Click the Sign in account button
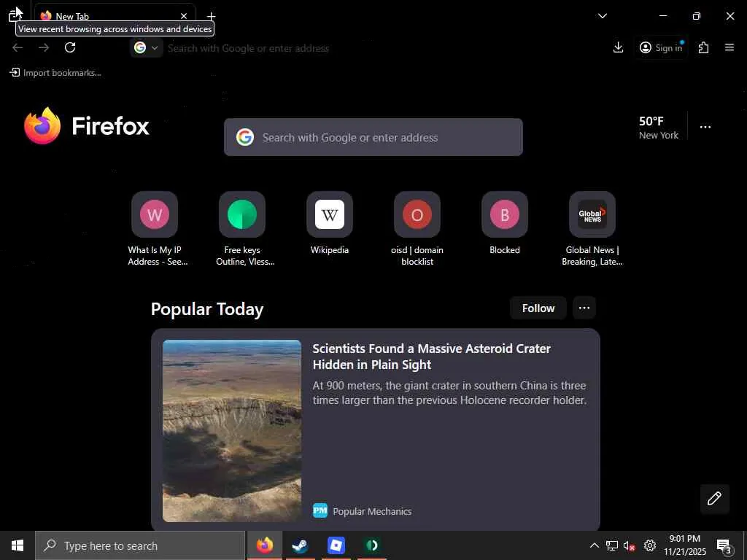 tap(661, 47)
